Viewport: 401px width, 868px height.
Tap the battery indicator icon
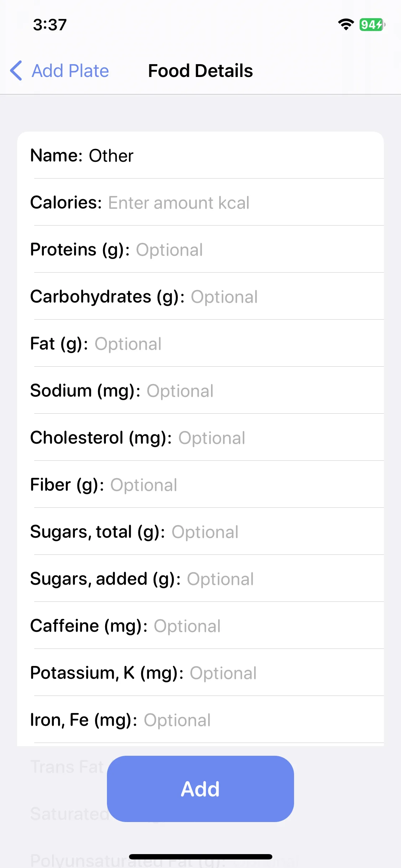click(x=372, y=25)
